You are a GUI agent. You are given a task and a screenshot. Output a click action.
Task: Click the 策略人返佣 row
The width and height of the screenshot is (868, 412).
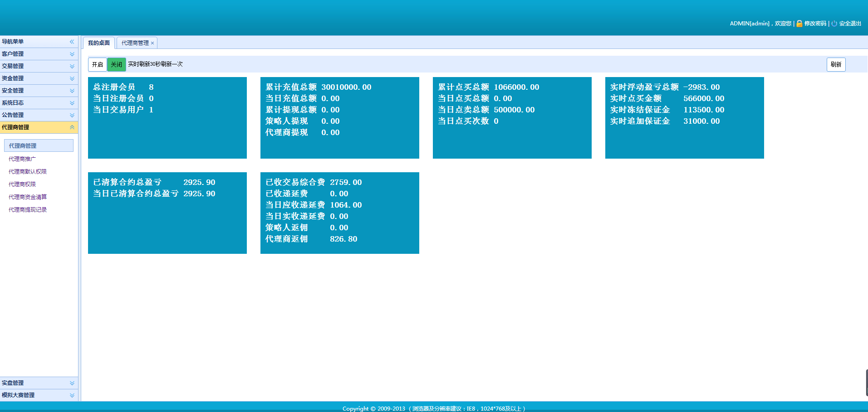[x=307, y=228]
